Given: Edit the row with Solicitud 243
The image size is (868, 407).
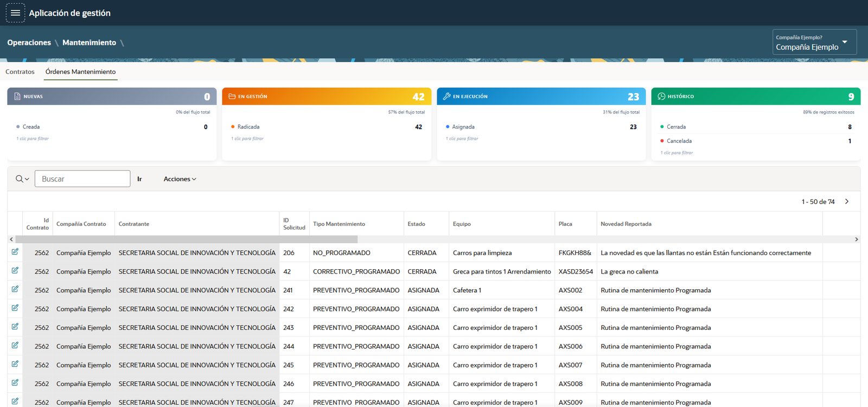Looking at the screenshot, I should click(15, 327).
